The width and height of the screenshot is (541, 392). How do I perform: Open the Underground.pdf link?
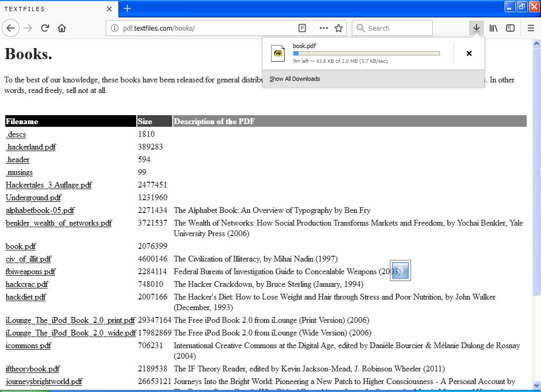pyautogui.click(x=33, y=198)
